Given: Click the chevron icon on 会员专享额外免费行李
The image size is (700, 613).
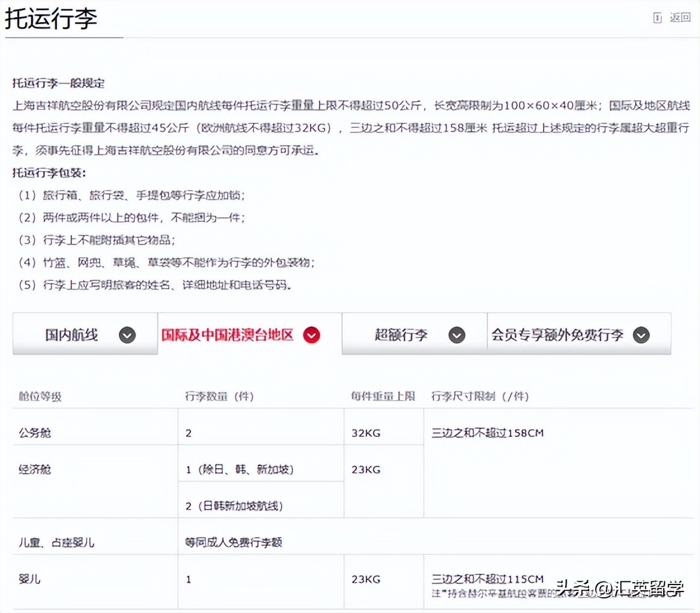Looking at the screenshot, I should tap(641, 334).
